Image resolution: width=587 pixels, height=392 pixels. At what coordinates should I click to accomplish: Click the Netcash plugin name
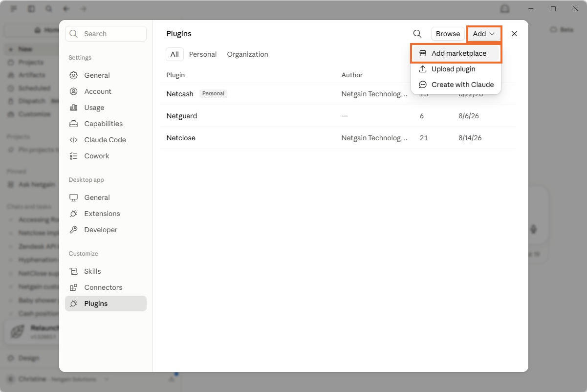coord(180,94)
